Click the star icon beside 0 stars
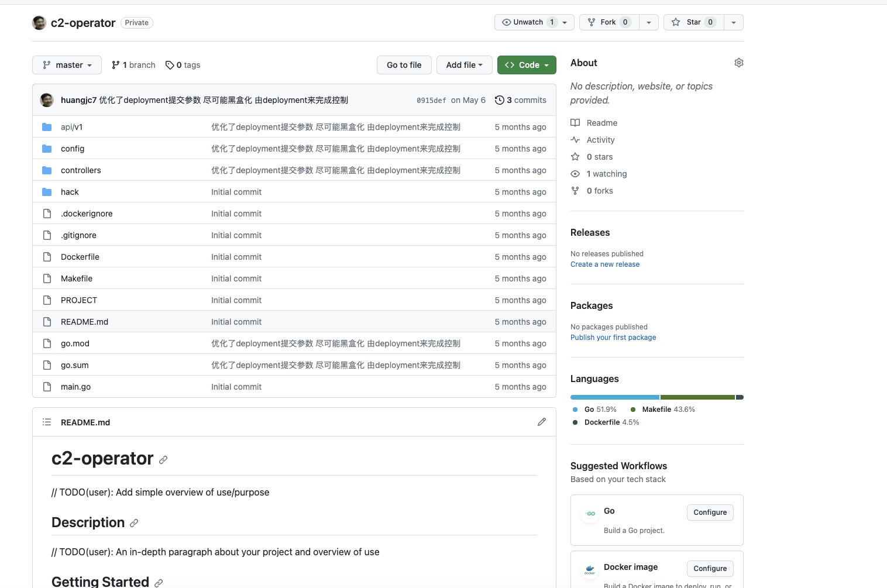This screenshot has height=588, width=887. point(575,157)
